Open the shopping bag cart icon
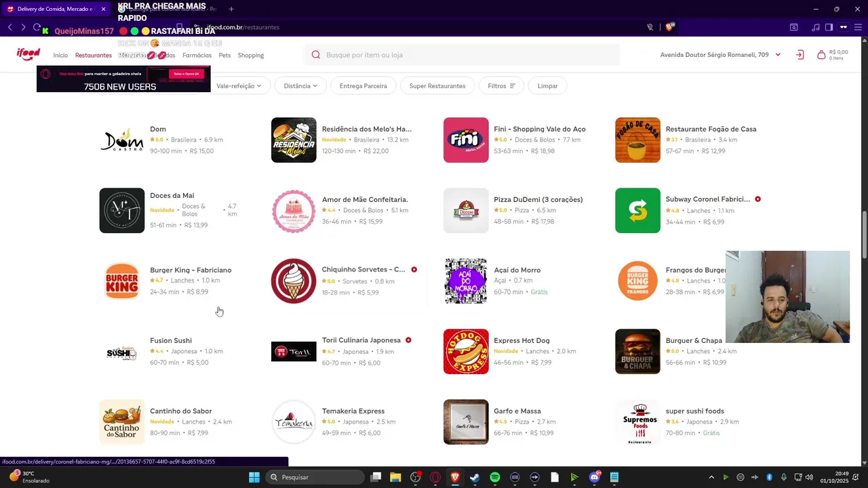 tap(821, 55)
